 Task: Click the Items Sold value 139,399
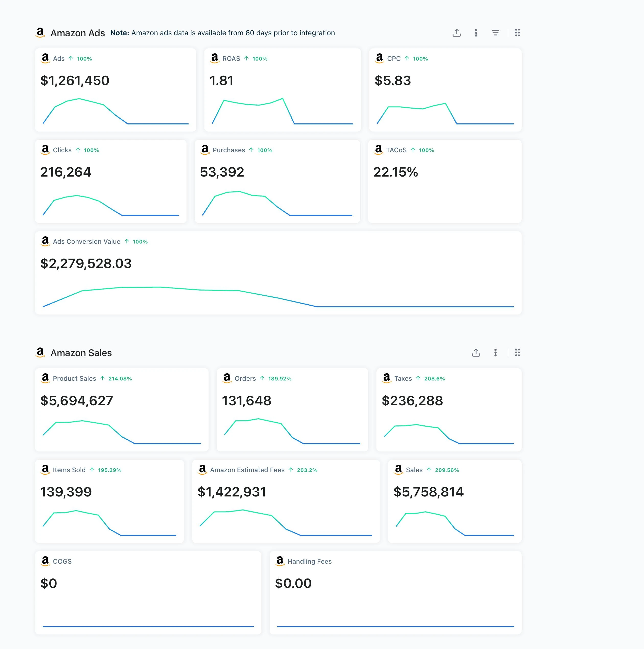[66, 492]
